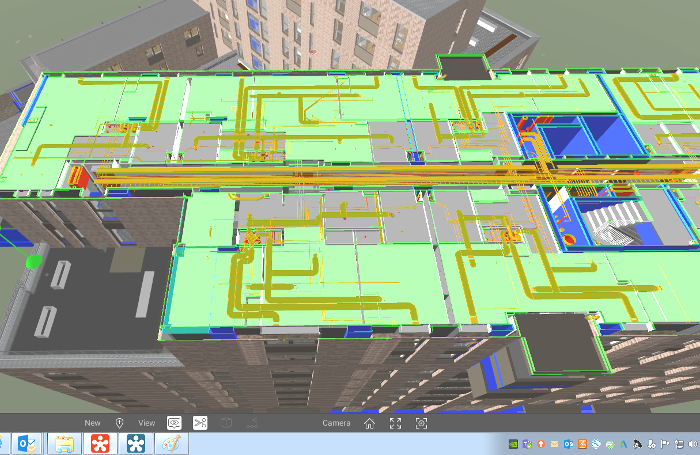Open the blue flower app in taskbar
Screen dimensions: 700x455
click(x=136, y=444)
